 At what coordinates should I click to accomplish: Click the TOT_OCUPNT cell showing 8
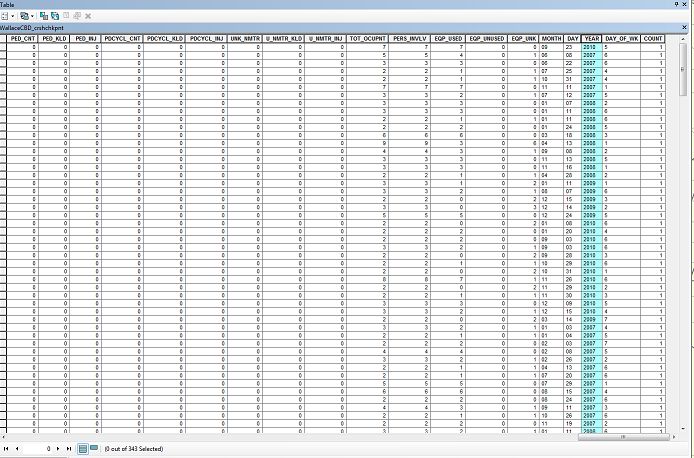pyautogui.click(x=367, y=280)
